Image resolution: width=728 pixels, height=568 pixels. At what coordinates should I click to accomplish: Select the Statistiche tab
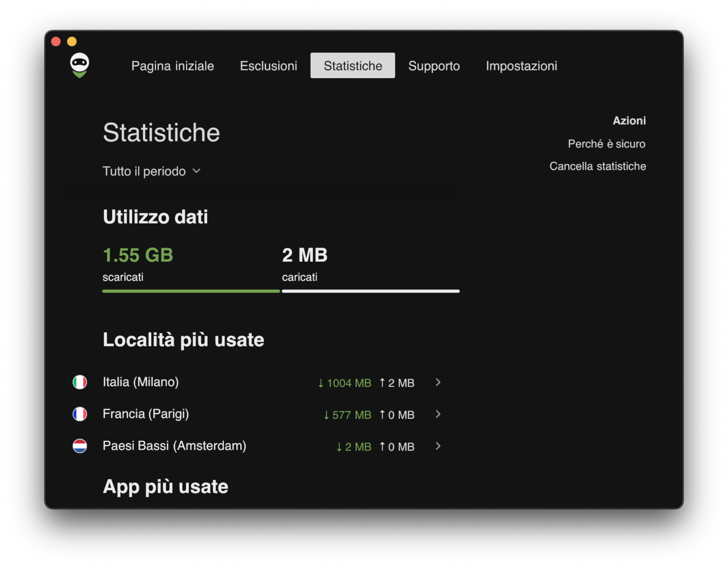353,66
